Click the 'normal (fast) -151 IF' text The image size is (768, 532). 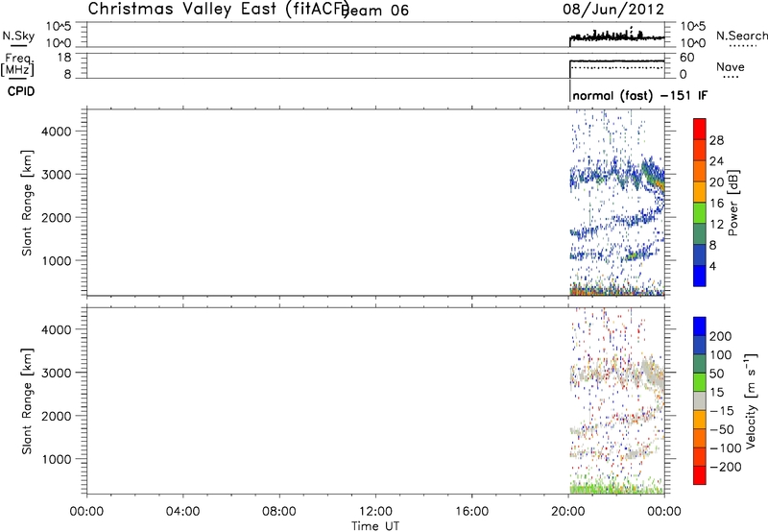[639, 95]
